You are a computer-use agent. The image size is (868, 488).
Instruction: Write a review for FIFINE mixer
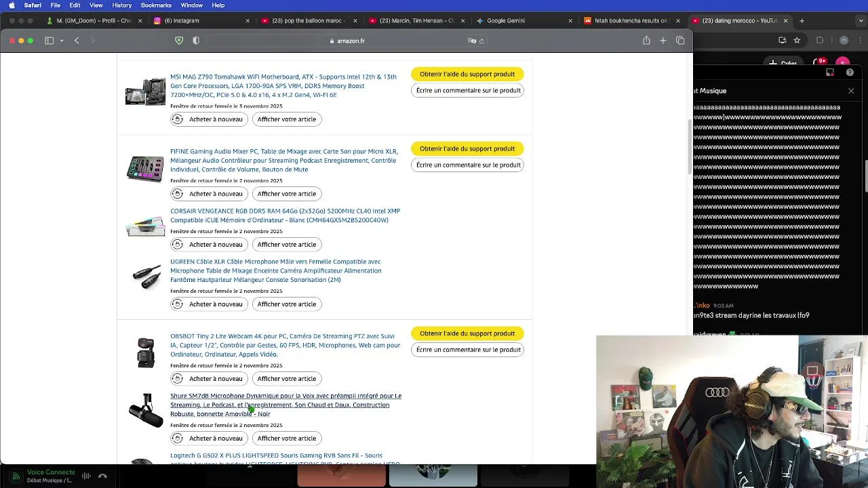coord(468,165)
